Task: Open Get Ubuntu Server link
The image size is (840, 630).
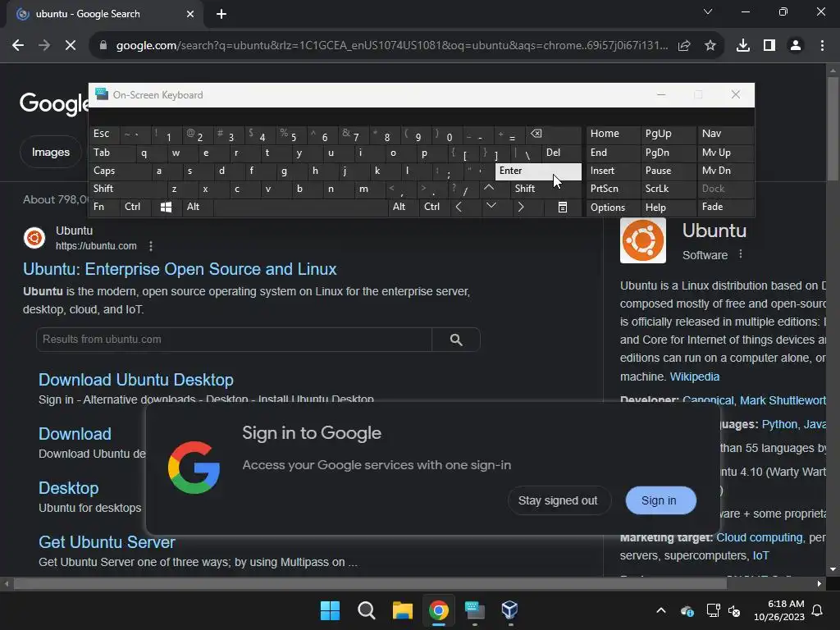Action: click(x=107, y=542)
